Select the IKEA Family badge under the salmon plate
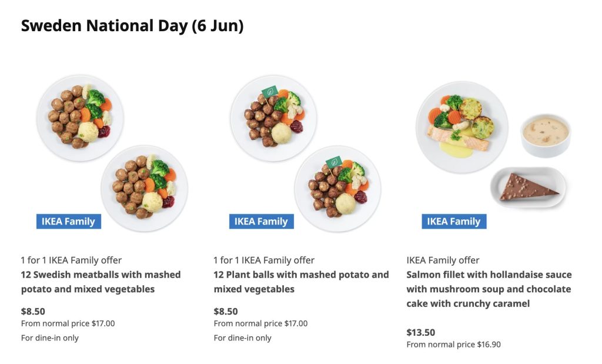Image resolution: width=602 pixels, height=364 pixels. (x=453, y=222)
